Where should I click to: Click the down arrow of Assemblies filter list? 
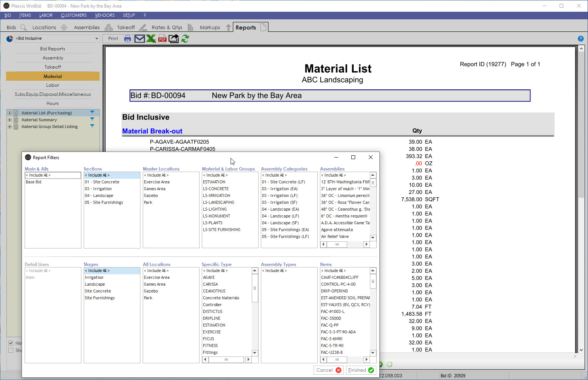pos(373,238)
